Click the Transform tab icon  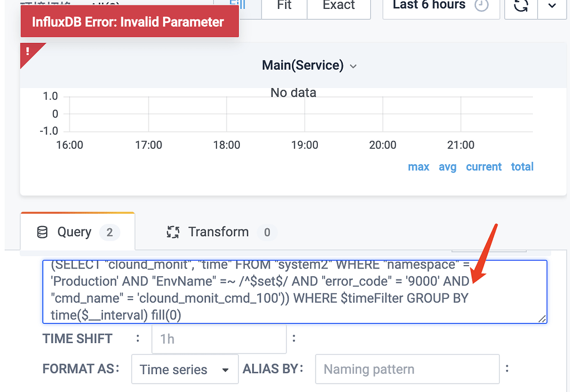173,232
